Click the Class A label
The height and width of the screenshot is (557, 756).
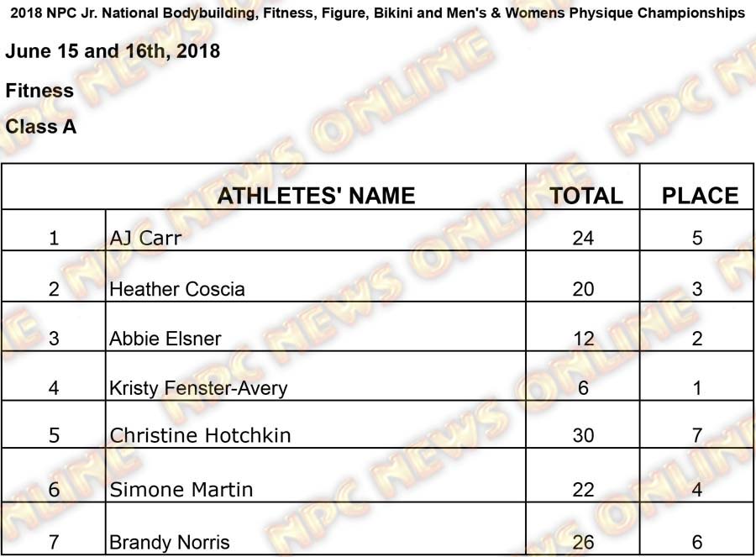click(41, 127)
